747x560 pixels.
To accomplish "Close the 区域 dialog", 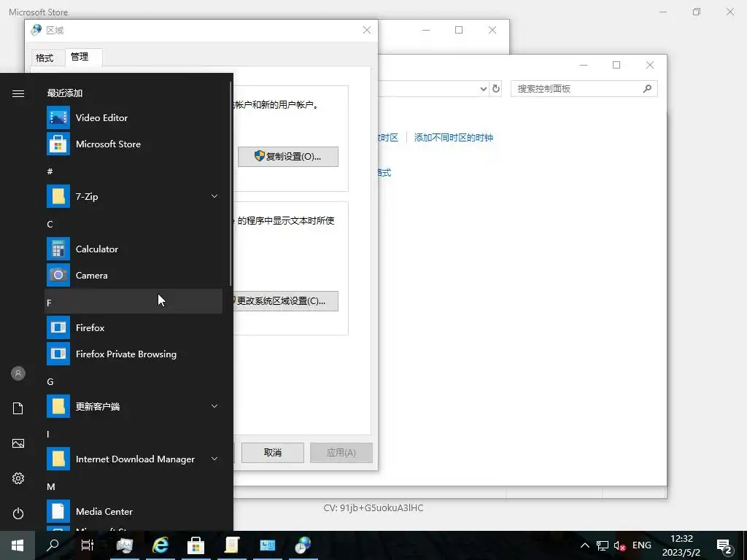I will pyautogui.click(x=367, y=30).
